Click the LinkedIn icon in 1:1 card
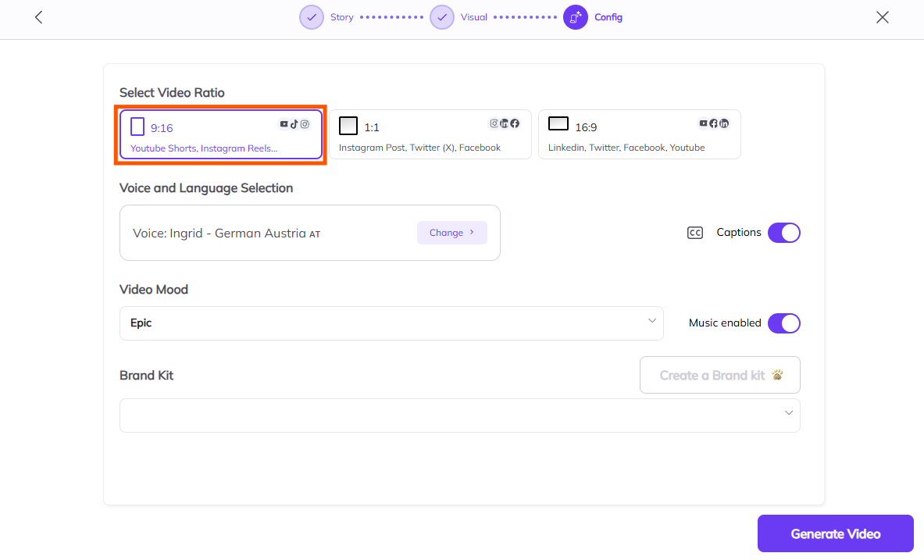The image size is (924, 560). coord(504,123)
